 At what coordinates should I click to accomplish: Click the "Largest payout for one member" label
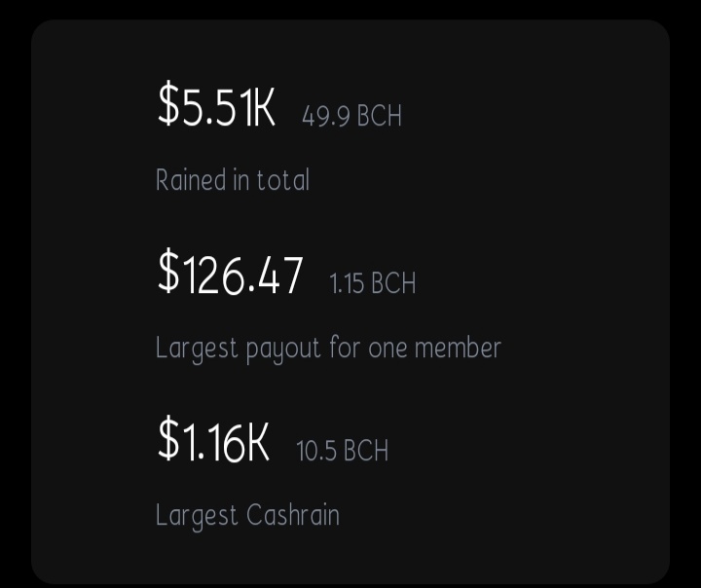[x=329, y=349]
